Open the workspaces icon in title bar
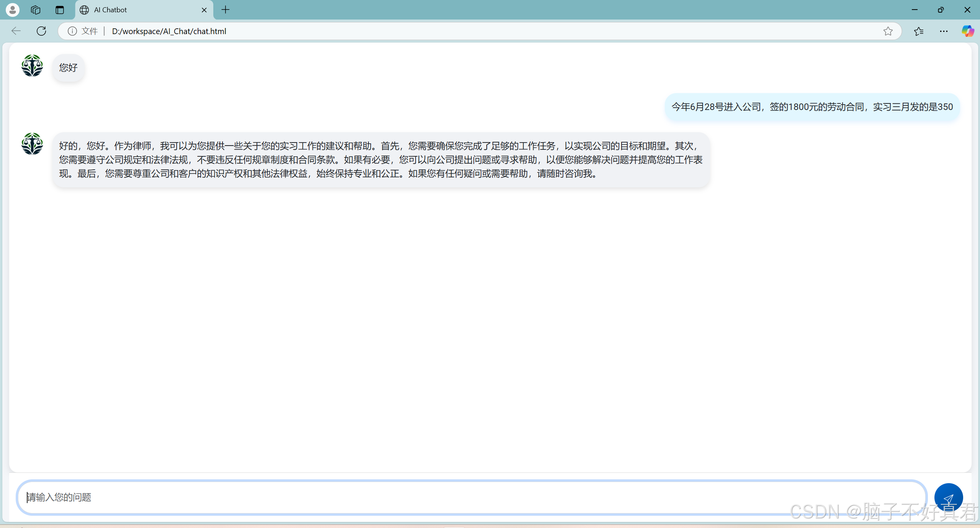Image resolution: width=980 pixels, height=528 pixels. [36, 10]
